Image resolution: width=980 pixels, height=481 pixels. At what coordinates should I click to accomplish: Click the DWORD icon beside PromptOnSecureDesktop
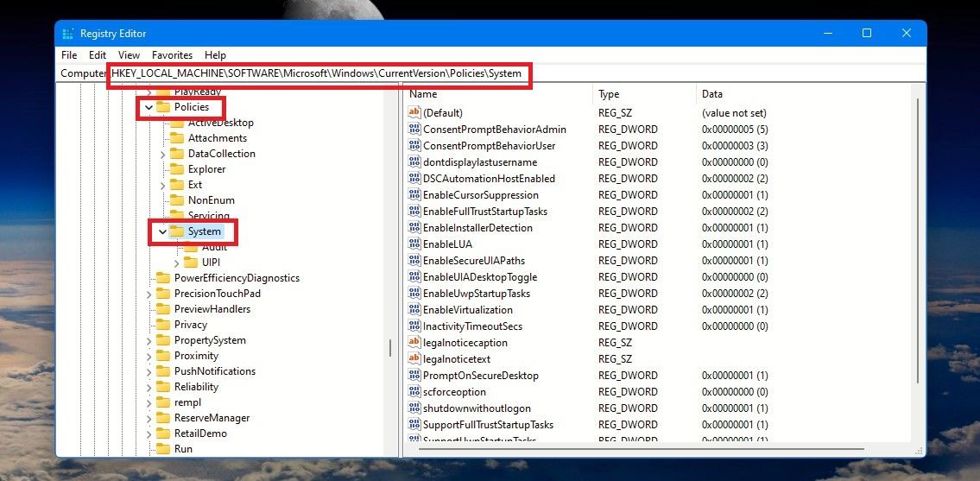[x=414, y=376]
